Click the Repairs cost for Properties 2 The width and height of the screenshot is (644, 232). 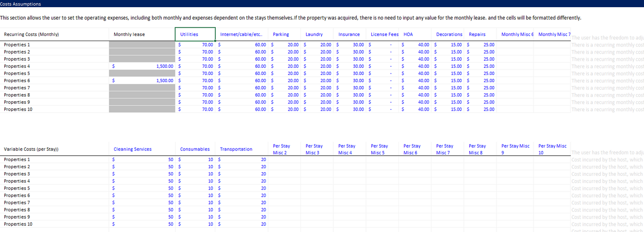coord(480,52)
